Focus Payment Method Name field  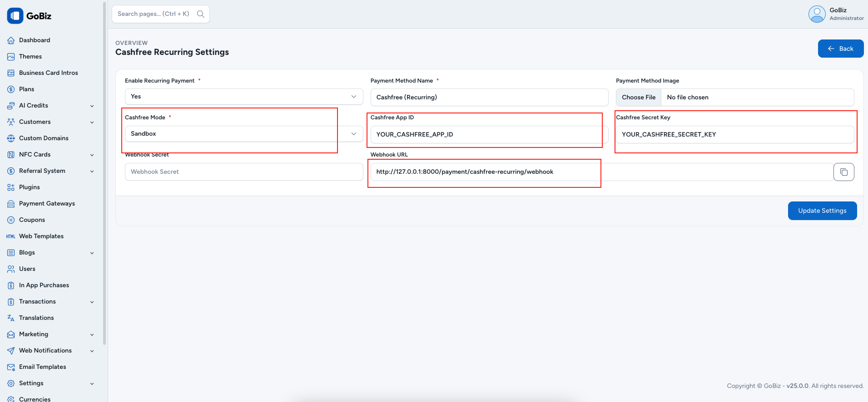click(489, 98)
